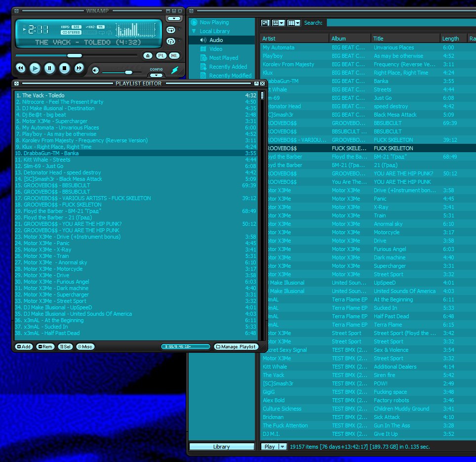Sort library by the Artist column header
Viewport: 476px width, 462px height.
tap(294, 39)
